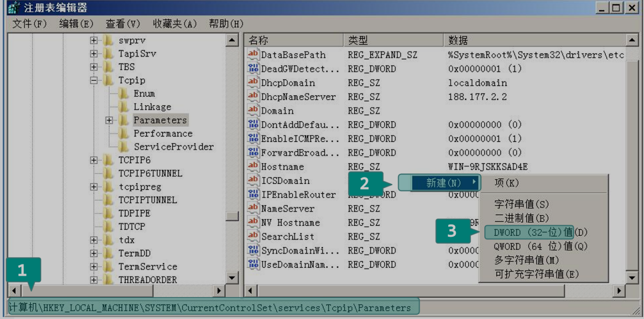Click the DeadGWDetect DWORD value icon
This screenshot has width=644, height=319.
(253, 69)
